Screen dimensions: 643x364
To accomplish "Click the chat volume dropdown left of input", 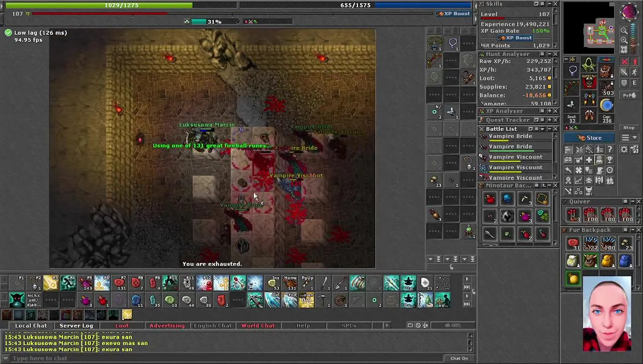I will click(6, 358).
